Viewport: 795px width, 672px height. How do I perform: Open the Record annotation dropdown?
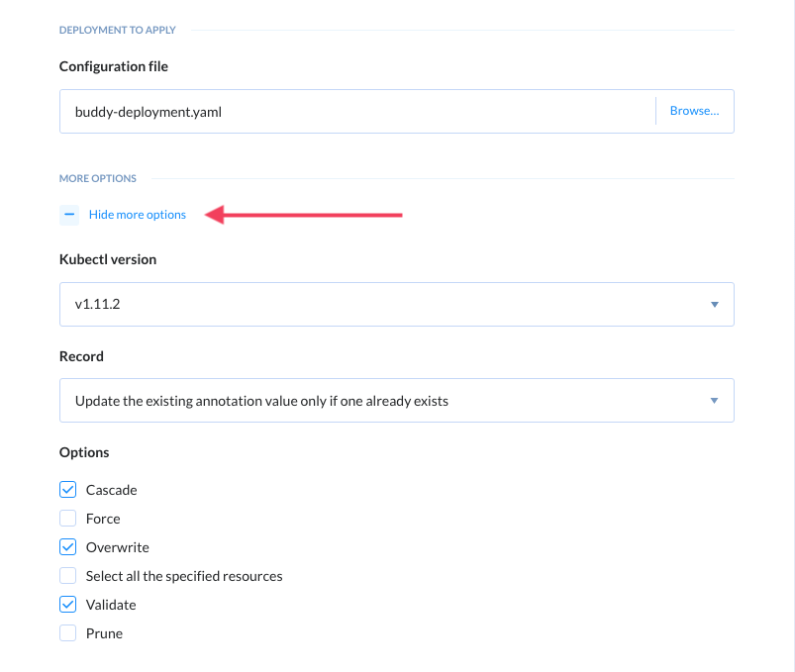tap(396, 401)
